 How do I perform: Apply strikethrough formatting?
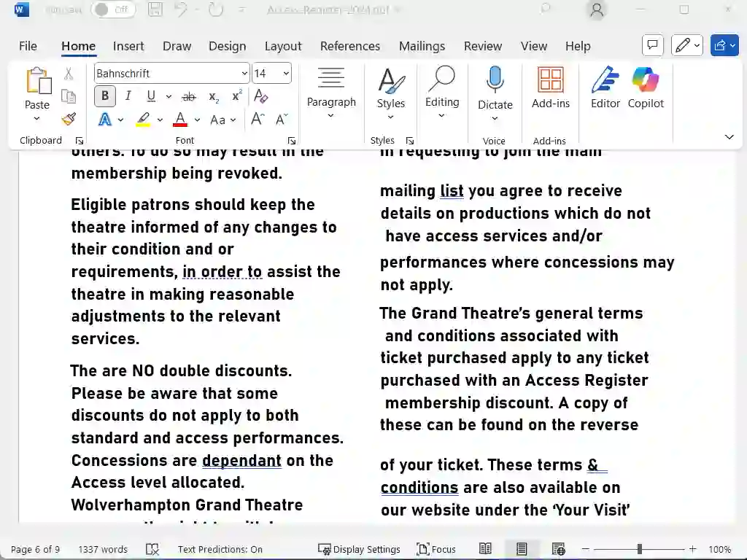tap(189, 96)
